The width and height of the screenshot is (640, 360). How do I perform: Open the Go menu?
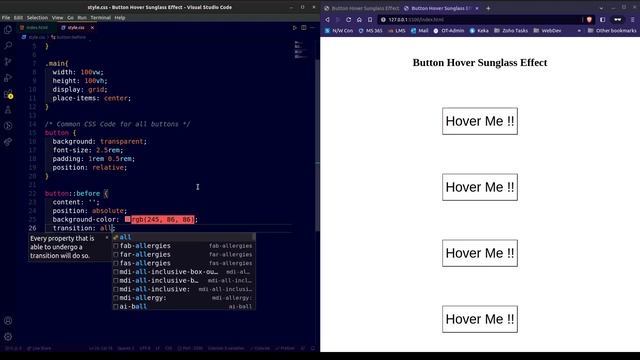pos(70,18)
